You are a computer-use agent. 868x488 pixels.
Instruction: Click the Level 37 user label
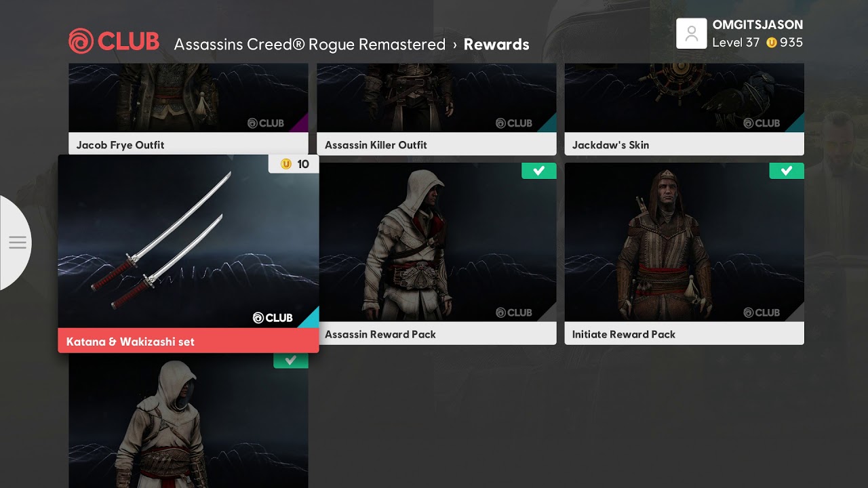click(x=736, y=43)
